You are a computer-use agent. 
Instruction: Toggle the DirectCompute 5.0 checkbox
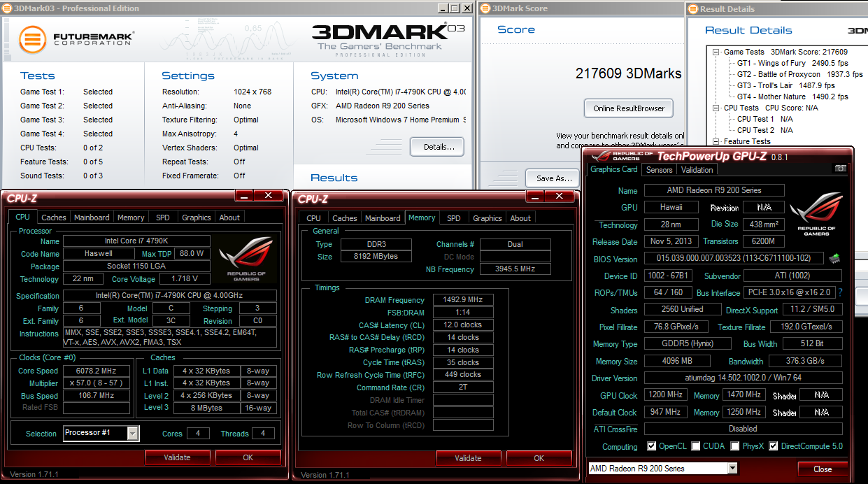coord(773,446)
